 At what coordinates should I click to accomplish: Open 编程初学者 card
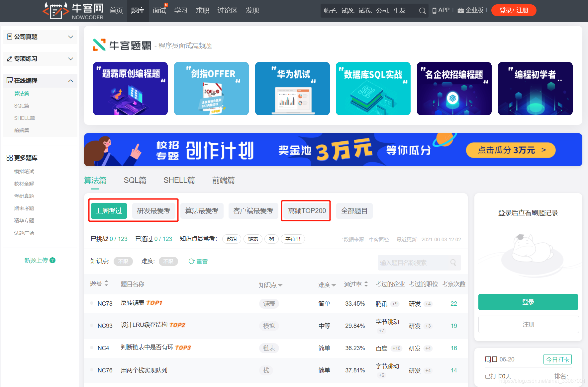click(x=535, y=89)
